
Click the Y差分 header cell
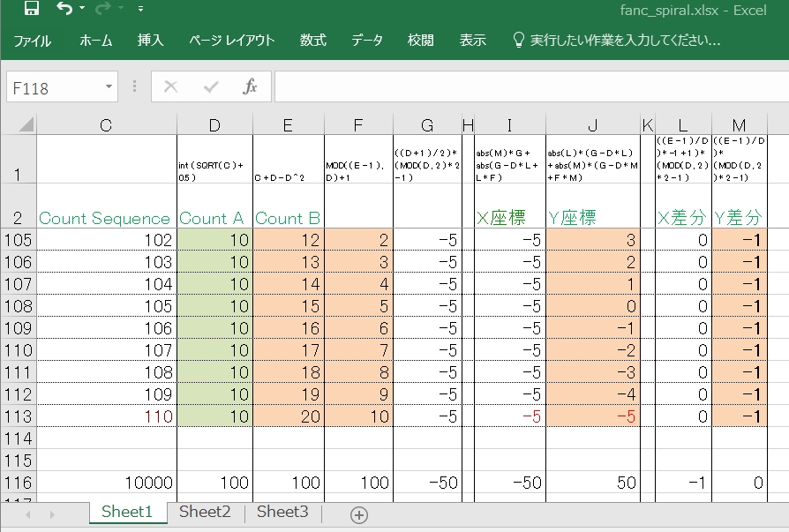[x=740, y=206]
